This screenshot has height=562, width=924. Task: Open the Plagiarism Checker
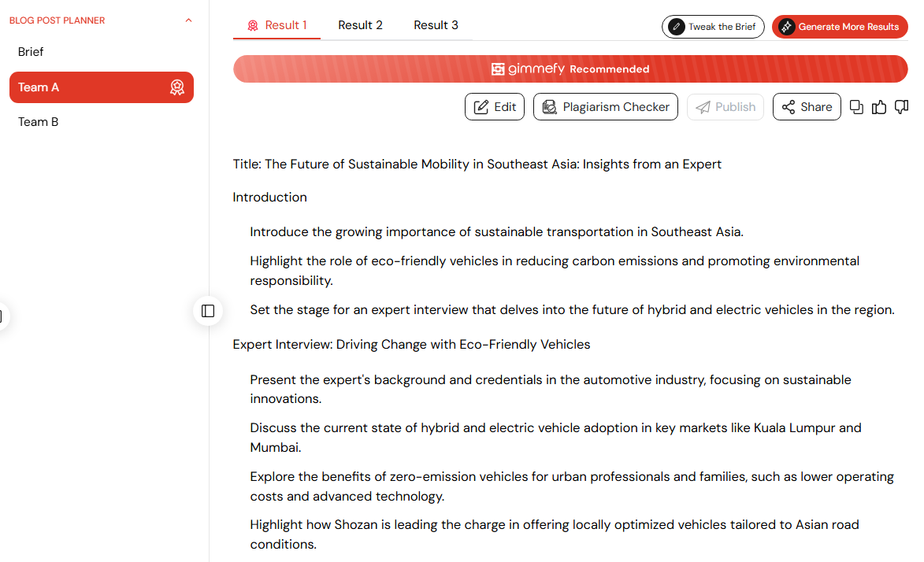tap(605, 106)
